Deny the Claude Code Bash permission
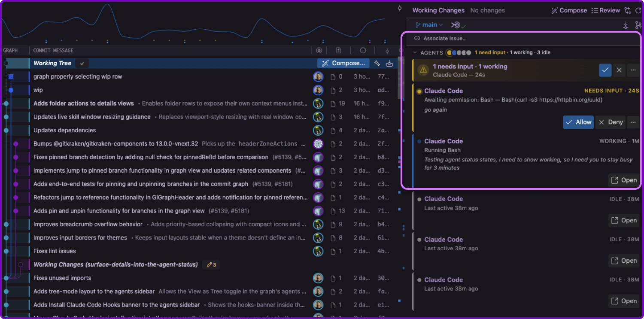 611,122
